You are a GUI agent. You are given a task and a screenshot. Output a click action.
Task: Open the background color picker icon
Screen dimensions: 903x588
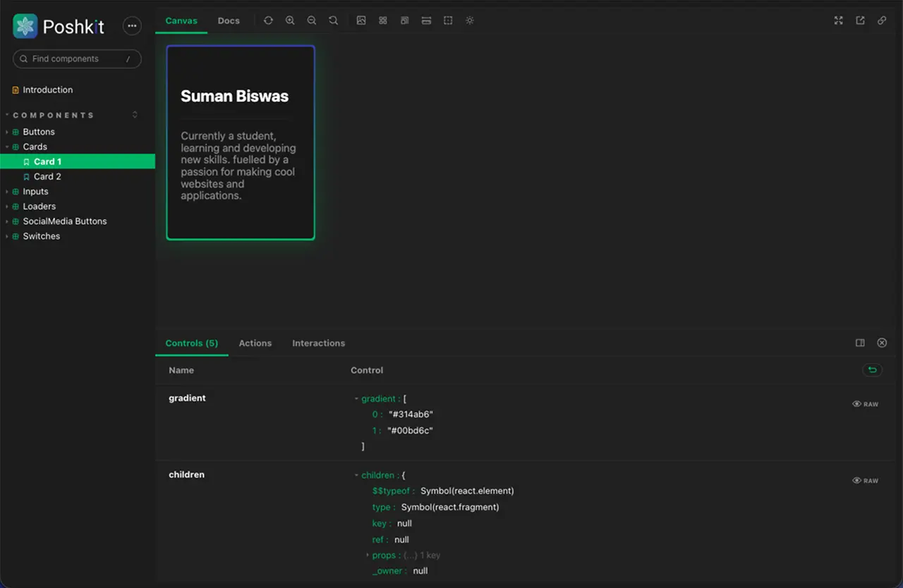(361, 20)
